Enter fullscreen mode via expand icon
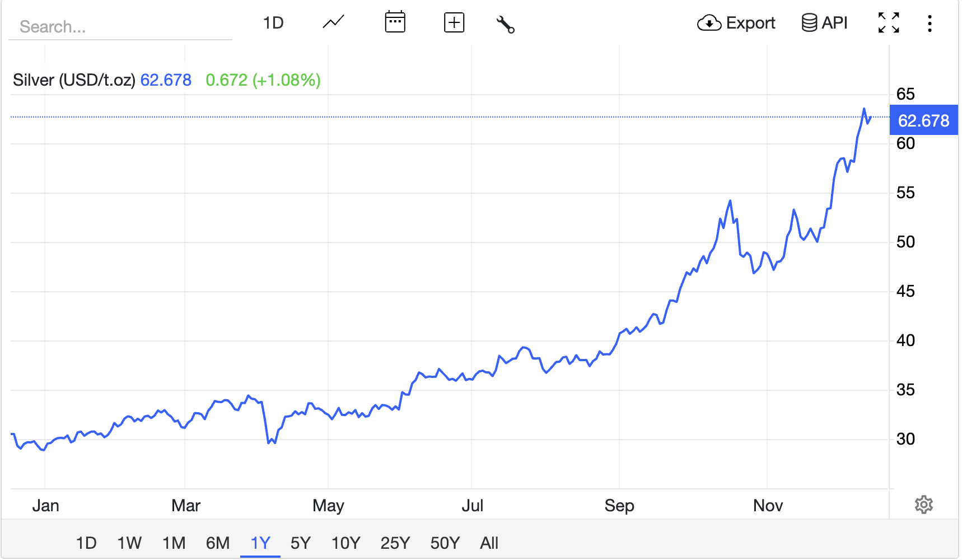This screenshot has height=560, width=962. click(889, 22)
